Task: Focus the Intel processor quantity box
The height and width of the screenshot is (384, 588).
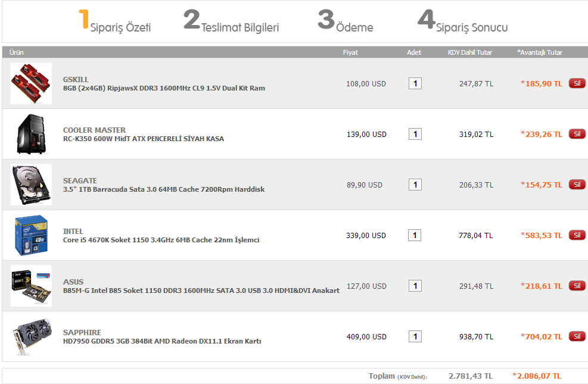Action: [415, 235]
